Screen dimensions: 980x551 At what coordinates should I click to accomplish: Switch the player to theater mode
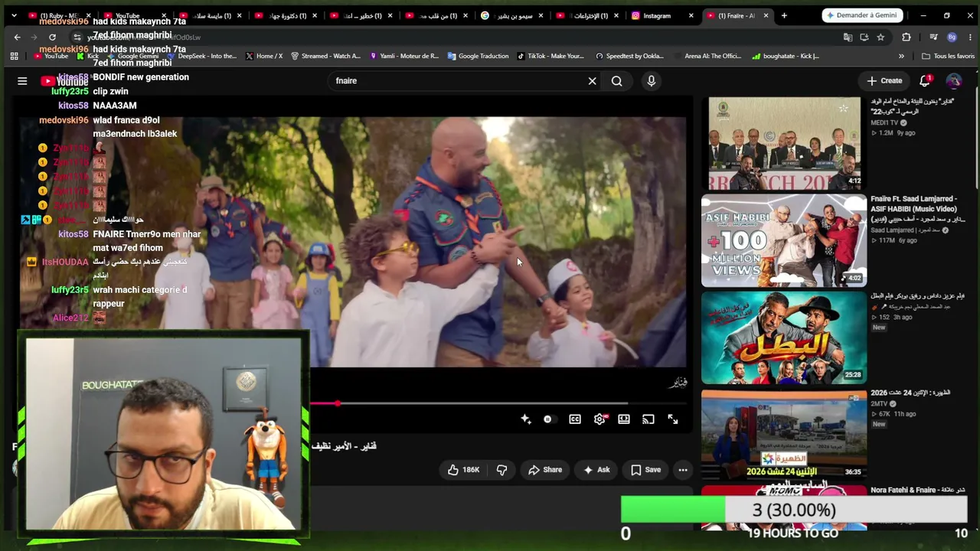pyautogui.click(x=624, y=419)
